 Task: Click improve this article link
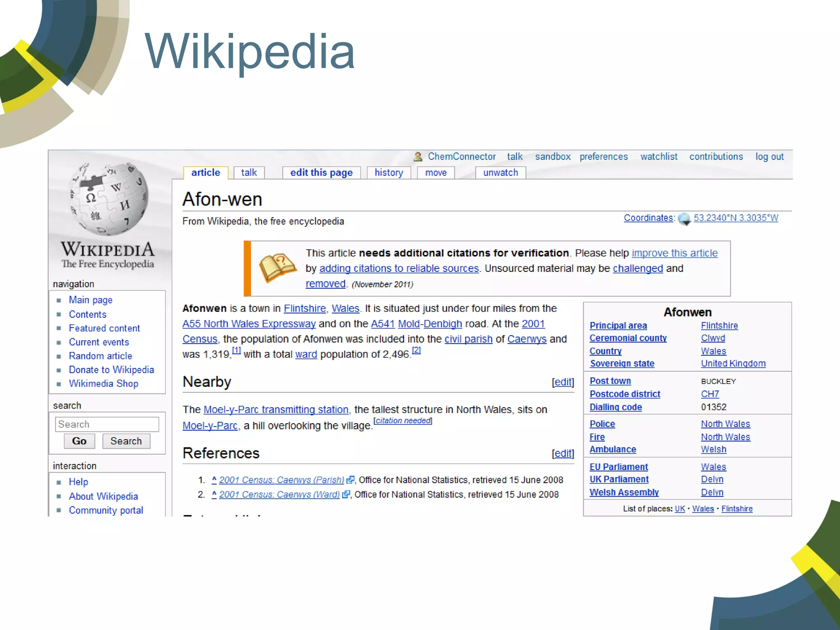click(x=675, y=253)
